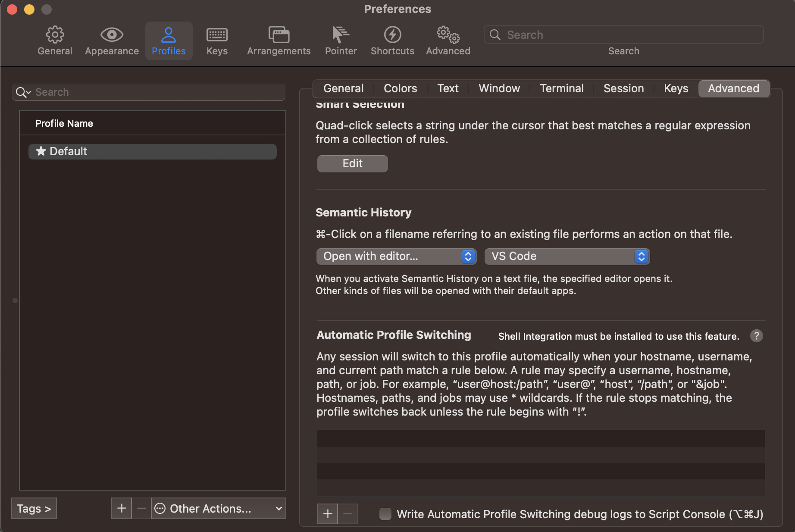The height and width of the screenshot is (532, 795).
Task: Switch to the Terminal tab
Action: (562, 88)
